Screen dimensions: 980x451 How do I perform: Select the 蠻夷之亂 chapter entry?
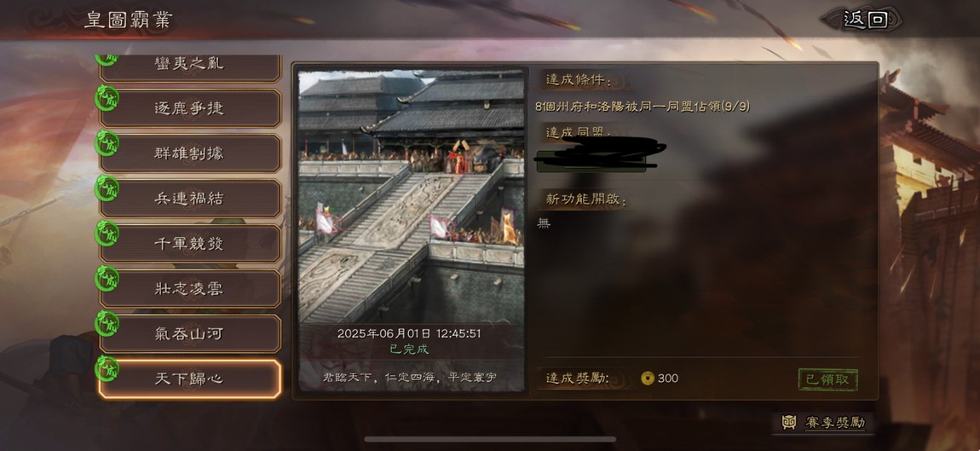point(190,67)
